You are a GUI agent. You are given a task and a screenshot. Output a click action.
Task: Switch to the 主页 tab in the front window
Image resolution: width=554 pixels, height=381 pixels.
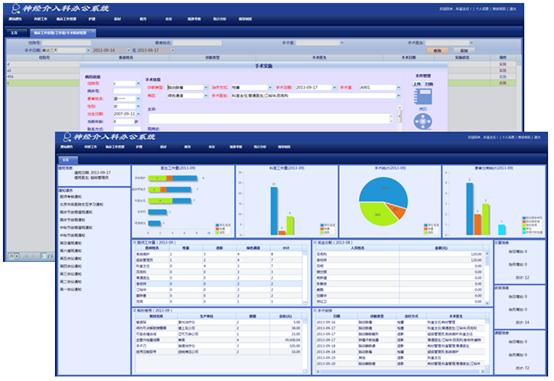(68, 160)
